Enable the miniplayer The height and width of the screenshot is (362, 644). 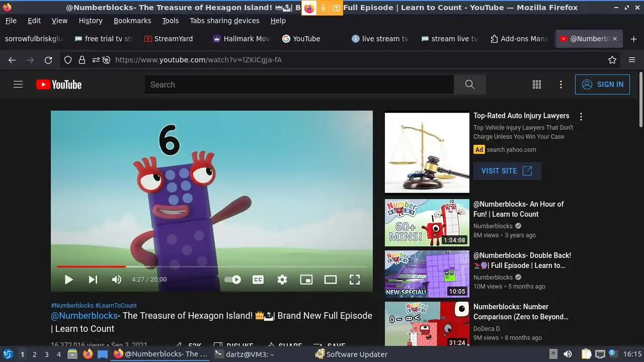point(306,280)
